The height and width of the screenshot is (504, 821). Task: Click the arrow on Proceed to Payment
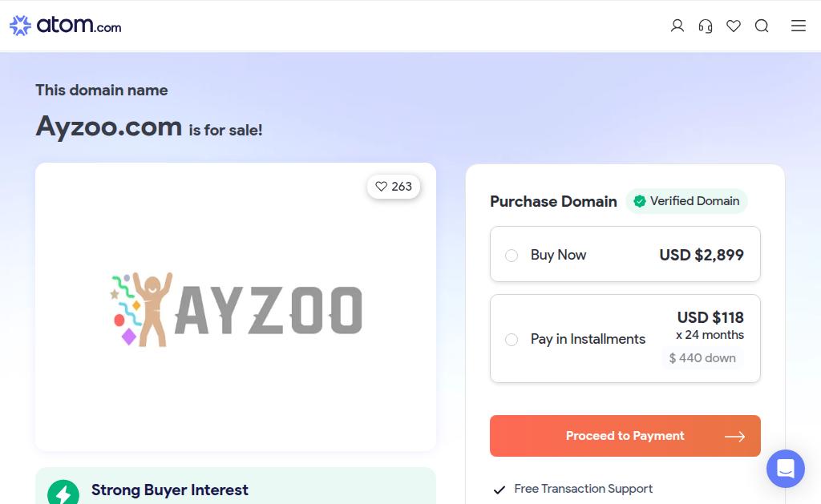tap(734, 437)
